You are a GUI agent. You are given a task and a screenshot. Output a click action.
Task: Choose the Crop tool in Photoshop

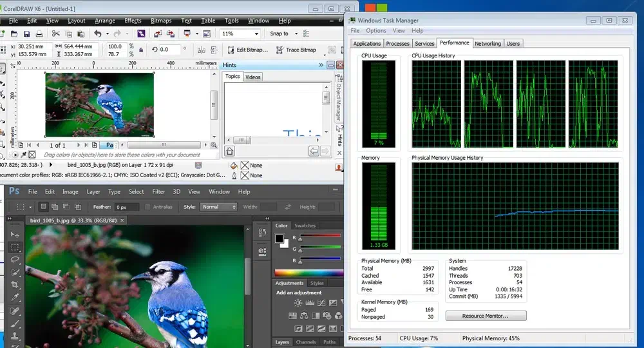coord(15,284)
